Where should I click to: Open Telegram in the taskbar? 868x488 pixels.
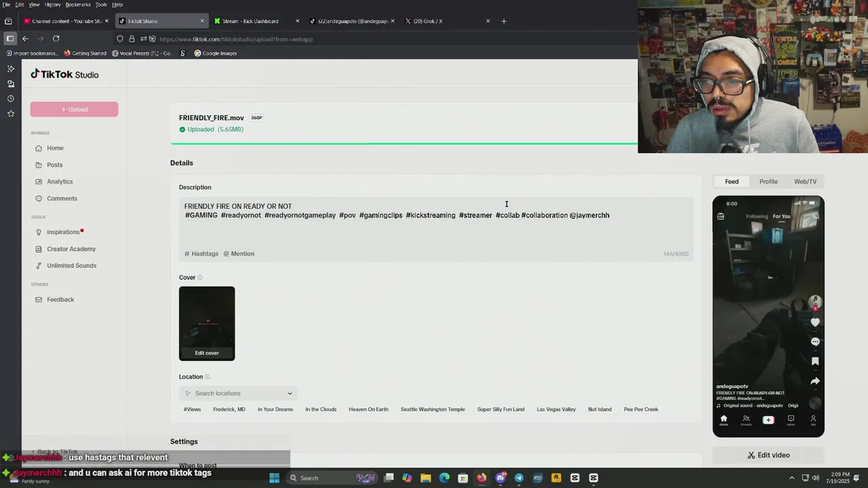tap(519, 478)
